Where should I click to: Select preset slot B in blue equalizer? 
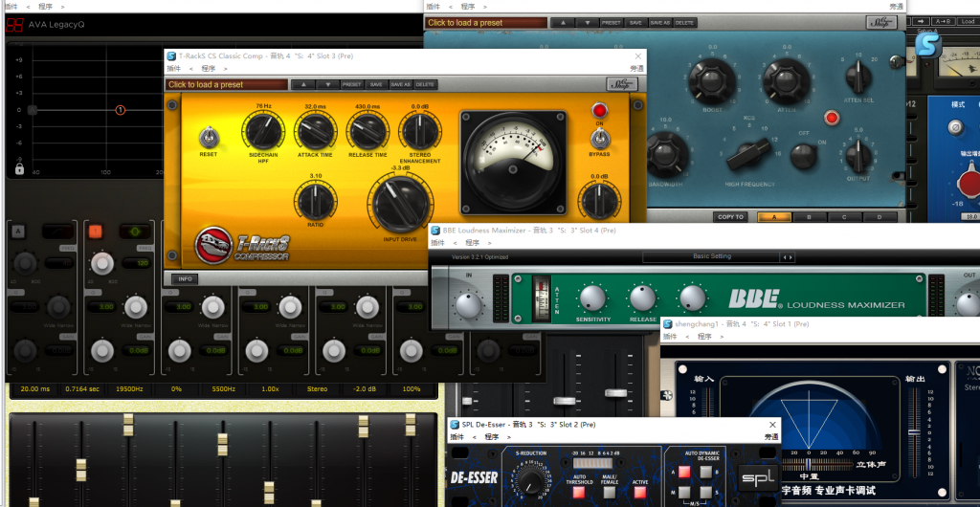coord(810,217)
